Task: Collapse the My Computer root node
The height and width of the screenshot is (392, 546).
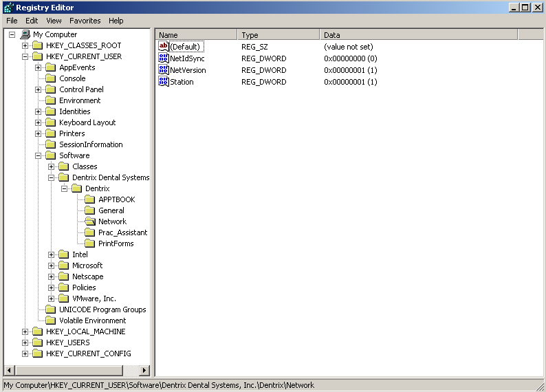Action: coord(12,34)
